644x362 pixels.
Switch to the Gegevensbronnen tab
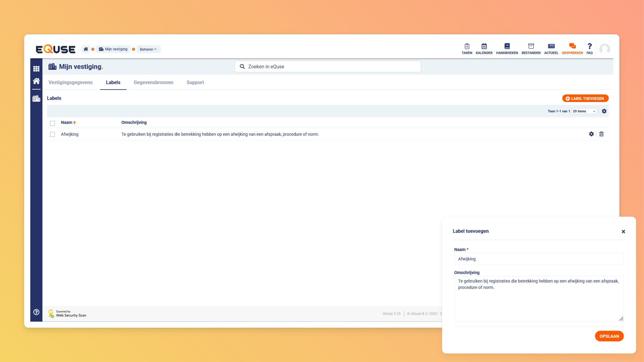pyautogui.click(x=153, y=82)
